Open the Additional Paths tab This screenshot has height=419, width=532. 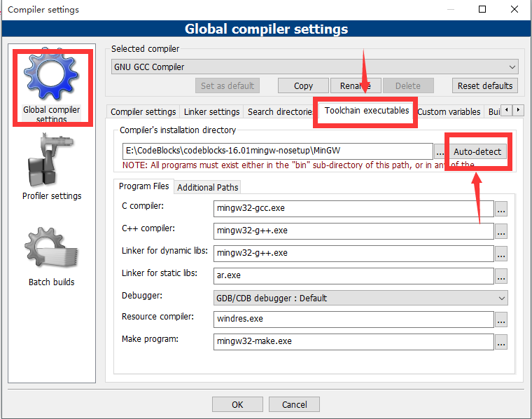[x=207, y=187]
